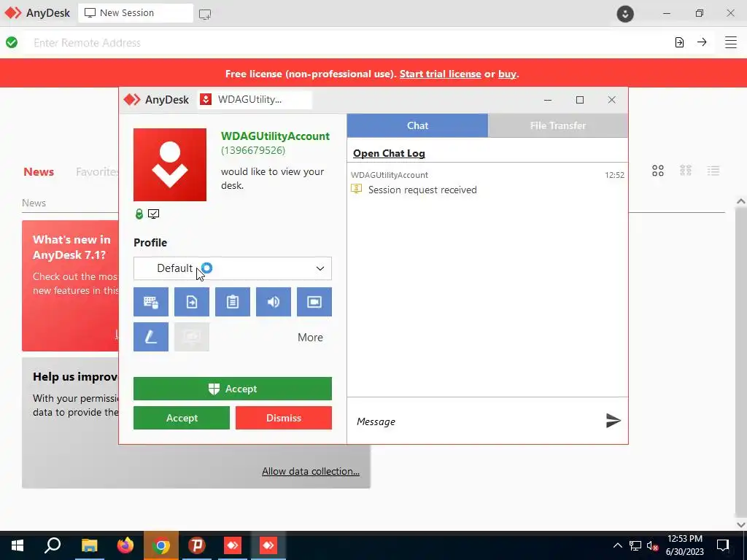
Task: Dismiss the session request
Action: pos(284,418)
